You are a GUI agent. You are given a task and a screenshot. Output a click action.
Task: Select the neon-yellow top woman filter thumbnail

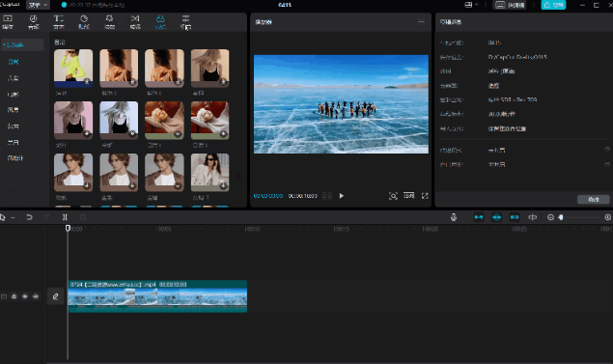73,68
